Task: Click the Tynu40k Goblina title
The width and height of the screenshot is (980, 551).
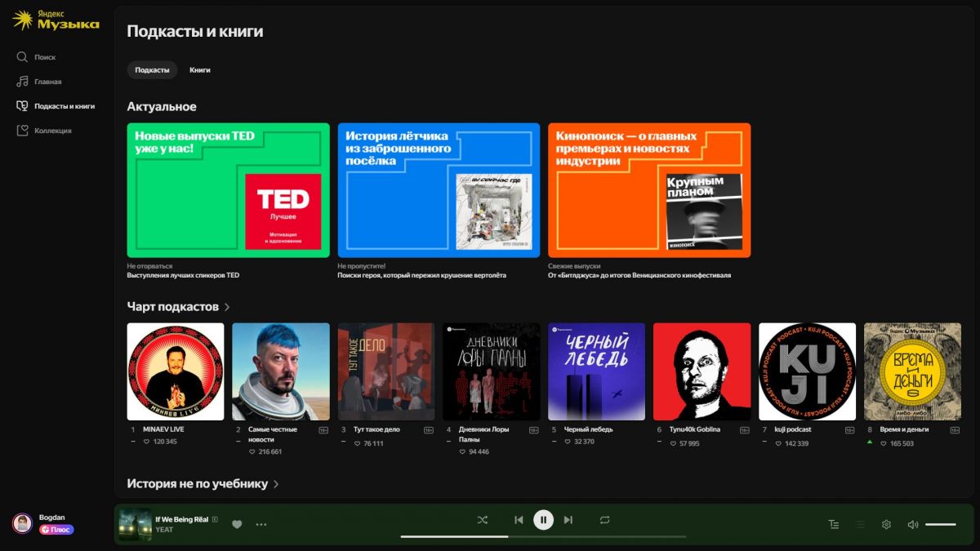Action: click(695, 429)
